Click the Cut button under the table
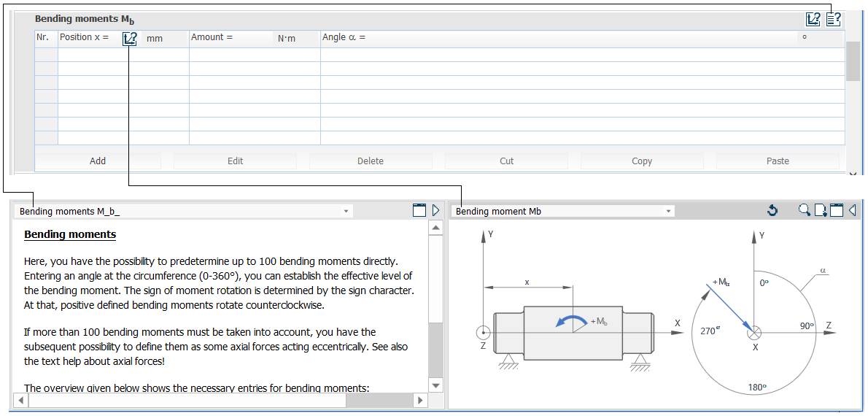The width and height of the screenshot is (868, 416). [506, 161]
